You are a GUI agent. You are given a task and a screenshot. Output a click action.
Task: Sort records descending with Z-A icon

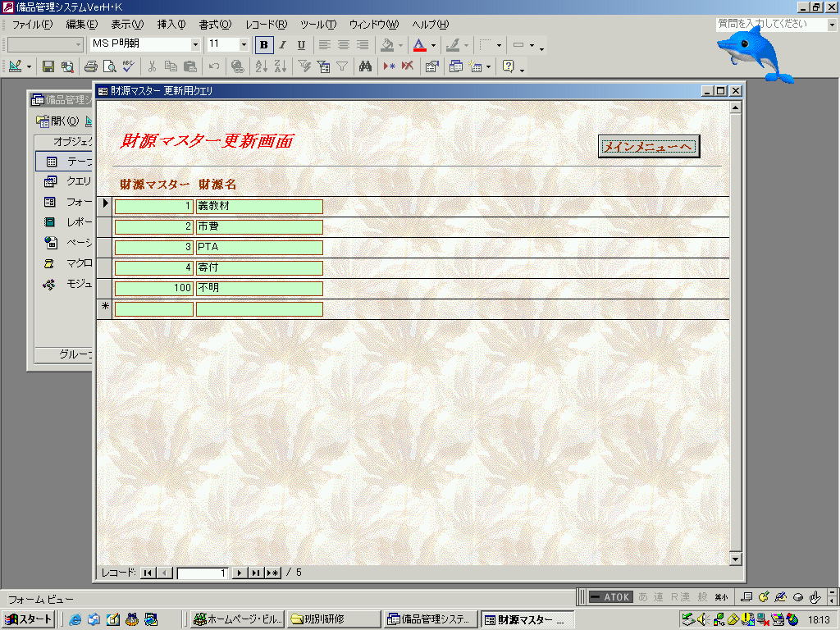[x=281, y=66]
